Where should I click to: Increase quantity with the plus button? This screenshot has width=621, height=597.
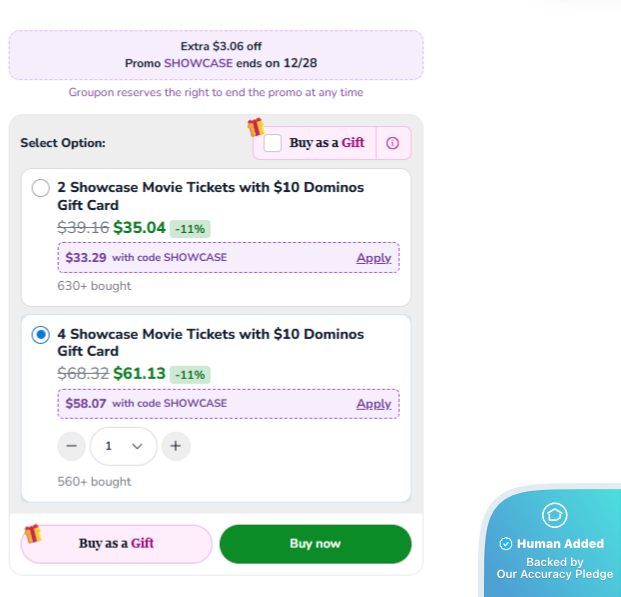175,446
